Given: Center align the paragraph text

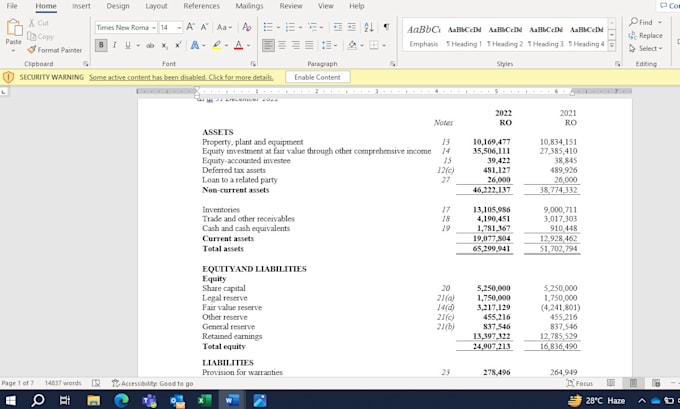Looking at the screenshot, I should click(x=282, y=45).
